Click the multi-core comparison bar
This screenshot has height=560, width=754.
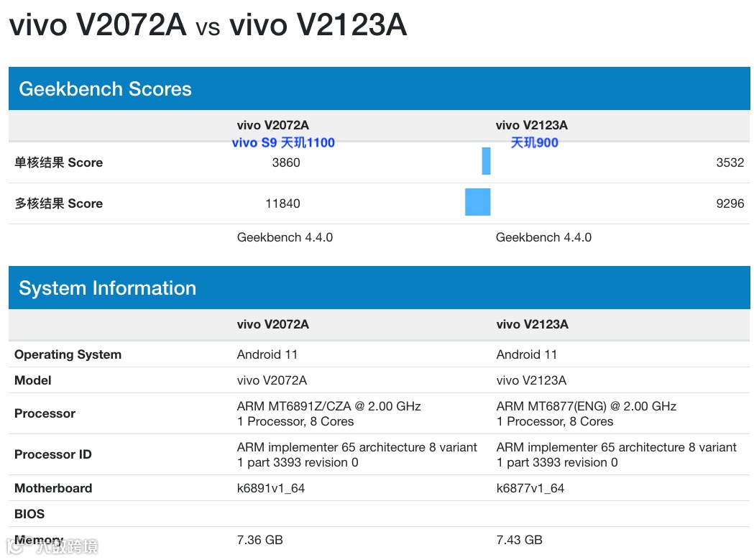tap(477, 202)
